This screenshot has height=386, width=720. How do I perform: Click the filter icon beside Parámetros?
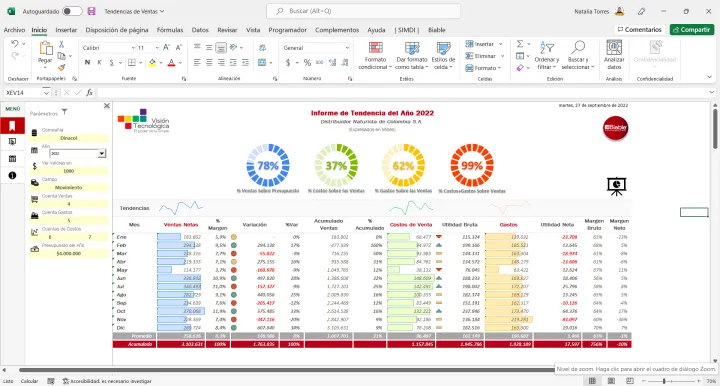coord(65,112)
